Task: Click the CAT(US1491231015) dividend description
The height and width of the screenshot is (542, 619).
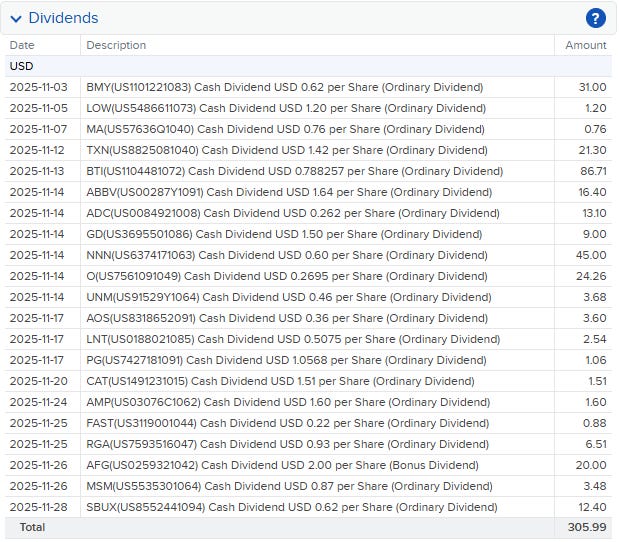Action: click(x=280, y=381)
